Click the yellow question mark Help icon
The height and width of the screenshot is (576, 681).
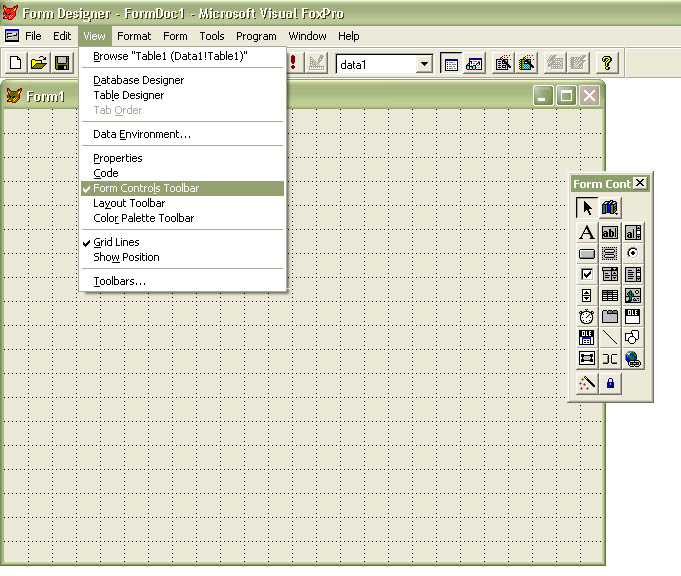coord(607,63)
